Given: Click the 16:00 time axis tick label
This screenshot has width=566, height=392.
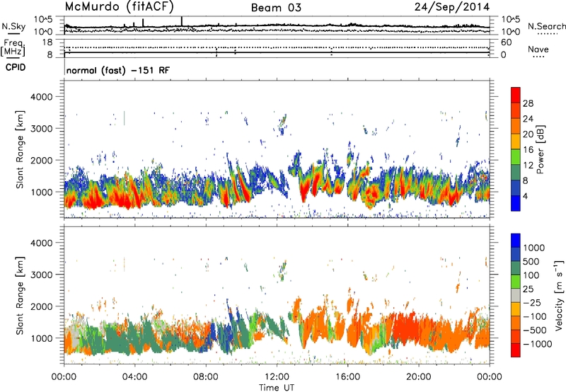Looking at the screenshot, I should pyautogui.click(x=347, y=377).
